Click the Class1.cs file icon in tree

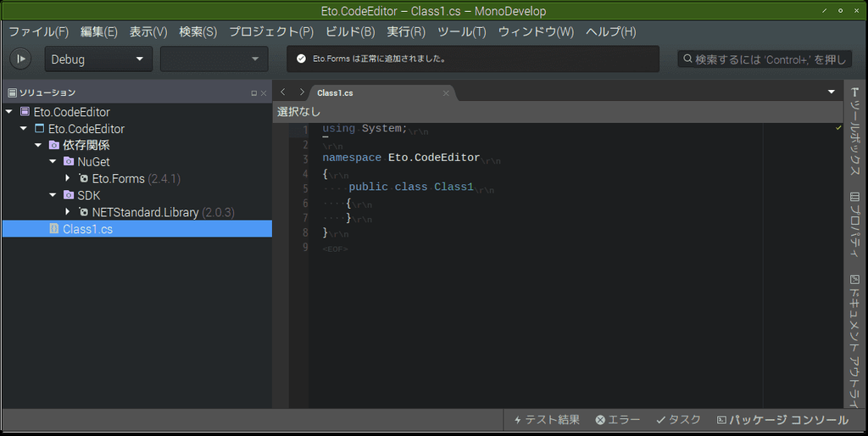[54, 228]
